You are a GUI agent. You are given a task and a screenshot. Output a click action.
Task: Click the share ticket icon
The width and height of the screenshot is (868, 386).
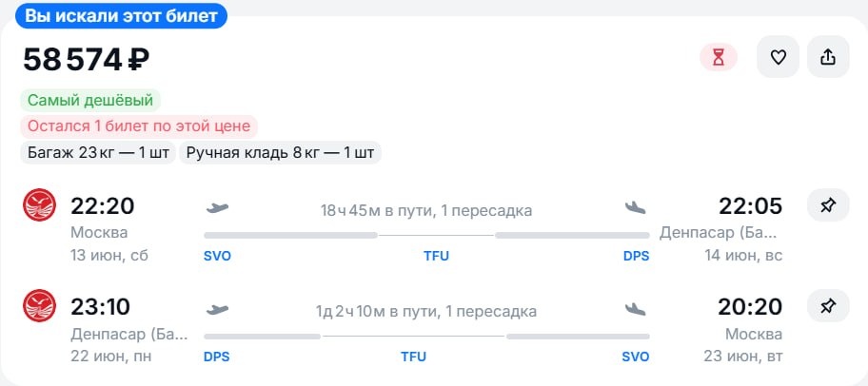point(828,58)
